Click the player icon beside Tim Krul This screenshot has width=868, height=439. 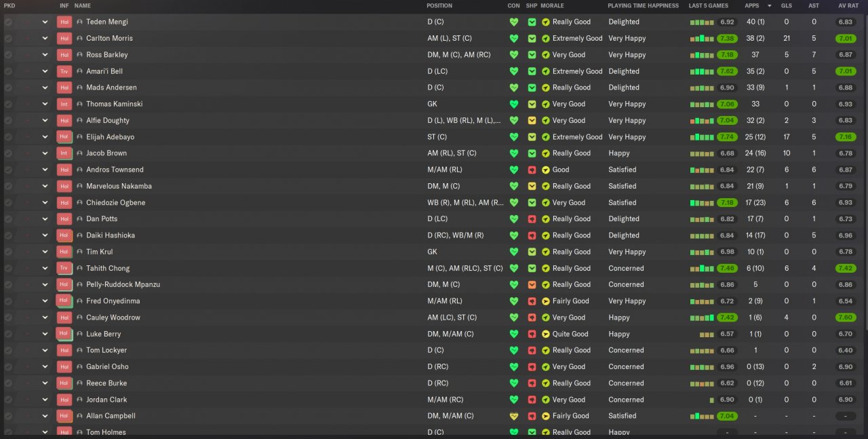pyautogui.click(x=79, y=252)
